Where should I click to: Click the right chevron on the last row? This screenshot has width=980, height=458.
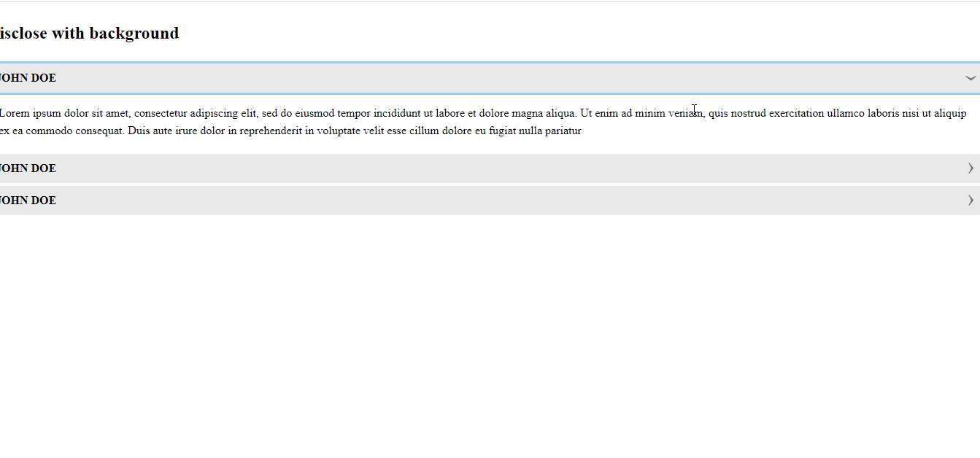tap(971, 201)
